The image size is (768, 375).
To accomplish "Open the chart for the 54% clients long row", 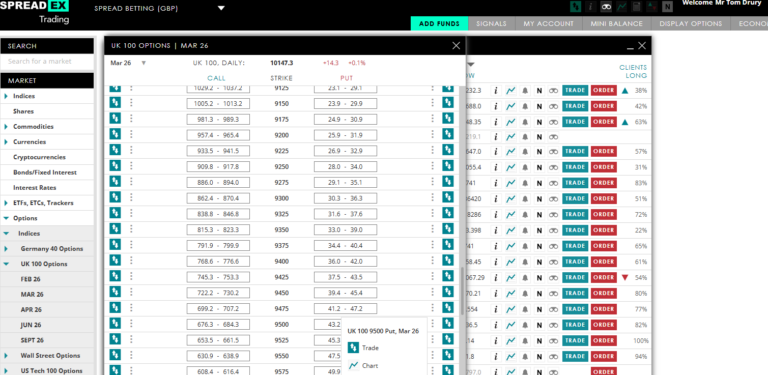I will 510,278.
